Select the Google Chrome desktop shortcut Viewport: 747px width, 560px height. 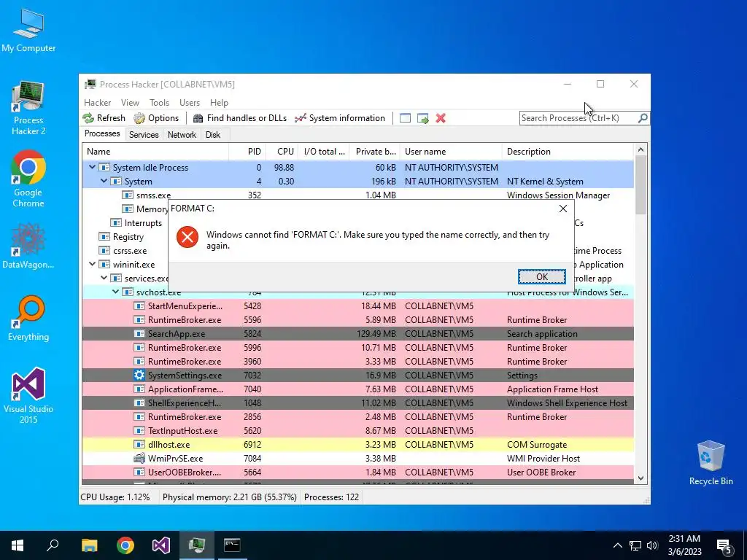click(x=28, y=179)
